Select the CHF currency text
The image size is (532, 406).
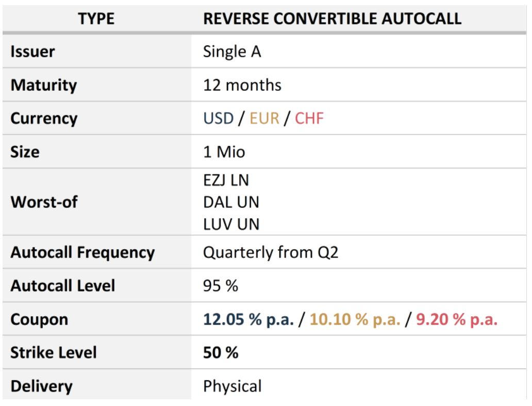(309, 119)
